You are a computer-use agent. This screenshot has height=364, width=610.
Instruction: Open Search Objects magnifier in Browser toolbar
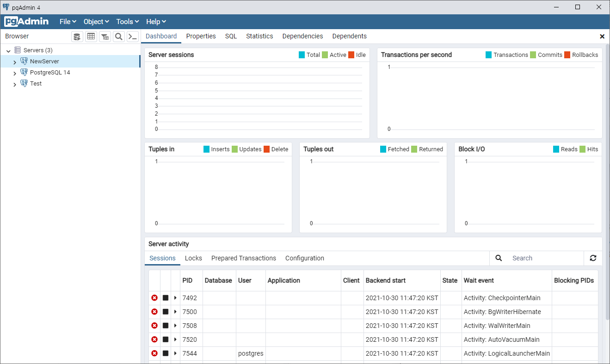click(119, 37)
